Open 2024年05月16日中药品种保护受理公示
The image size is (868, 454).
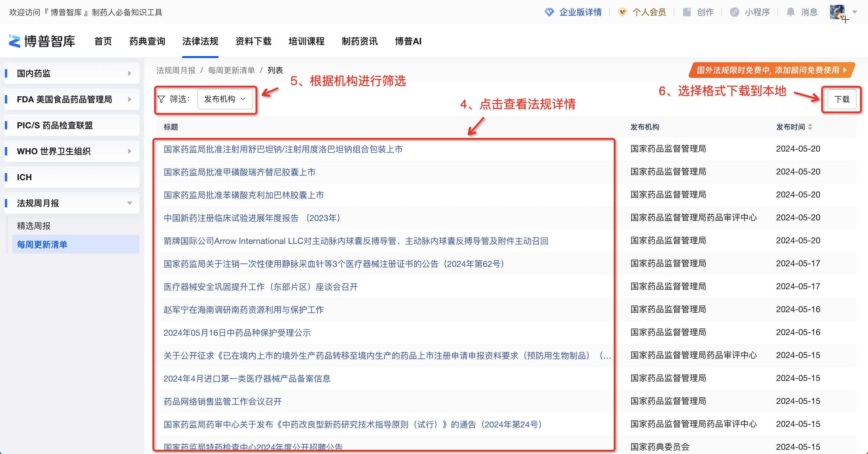point(237,332)
